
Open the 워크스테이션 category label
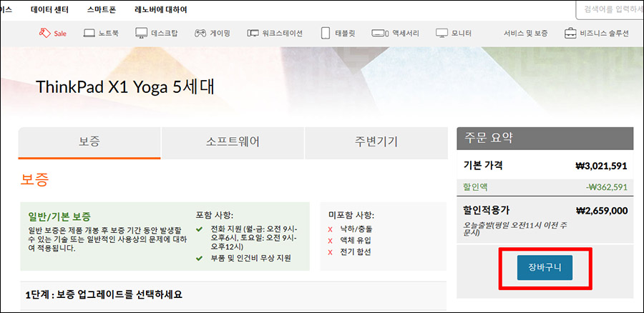coord(282,34)
